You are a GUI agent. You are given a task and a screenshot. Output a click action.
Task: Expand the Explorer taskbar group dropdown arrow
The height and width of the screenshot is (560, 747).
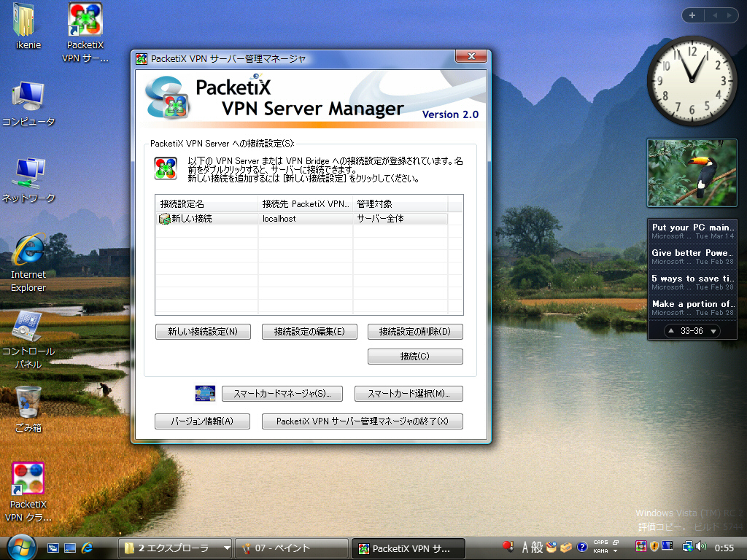(x=227, y=548)
